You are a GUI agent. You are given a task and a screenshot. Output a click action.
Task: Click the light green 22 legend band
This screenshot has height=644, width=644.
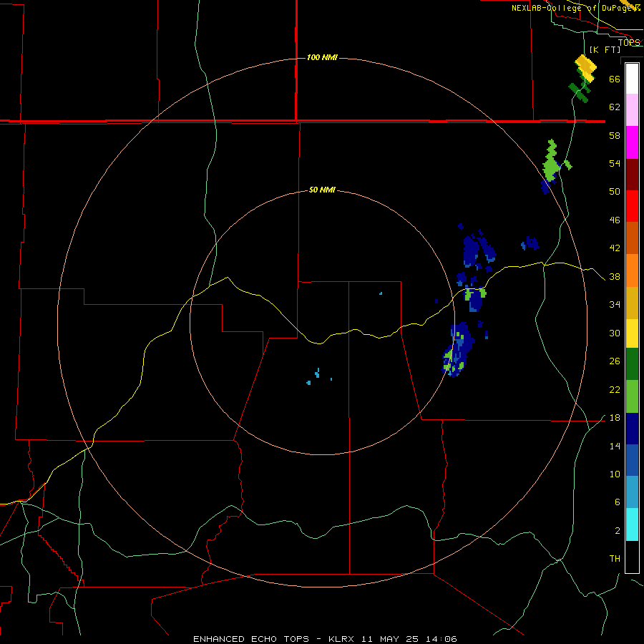[x=632, y=396]
